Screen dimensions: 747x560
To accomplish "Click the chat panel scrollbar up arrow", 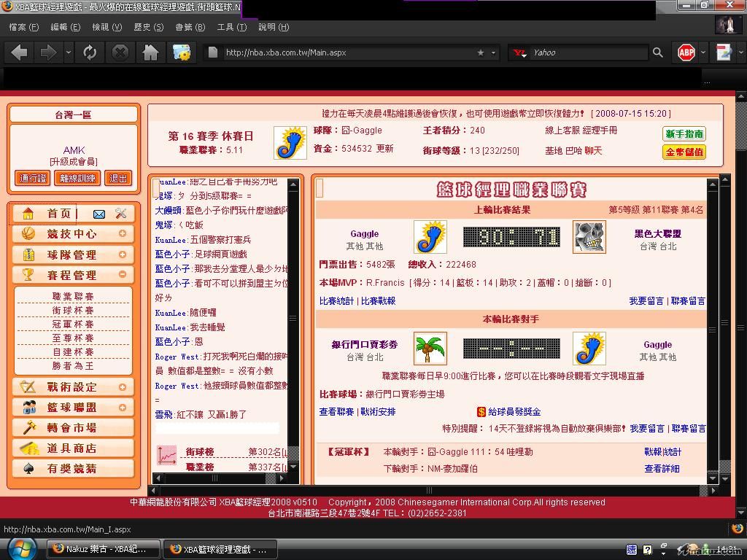I will 293,184.
